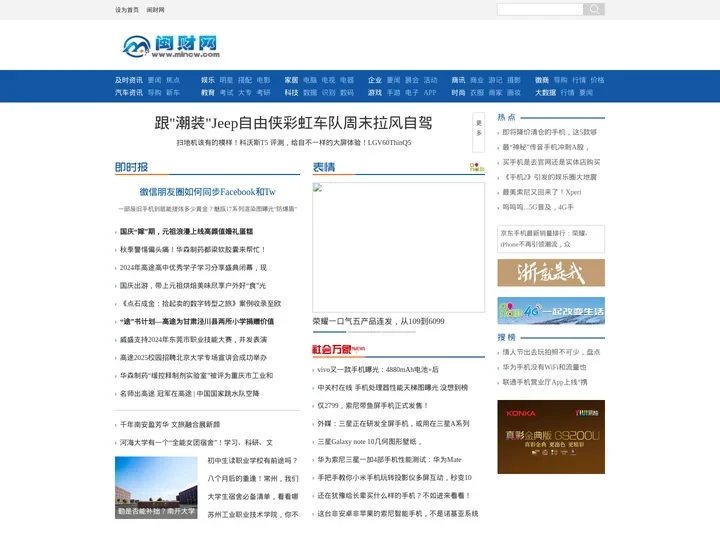Open 最美索尼又回来了 Xperi hot topic
This screenshot has height=540, width=720.
point(542,192)
